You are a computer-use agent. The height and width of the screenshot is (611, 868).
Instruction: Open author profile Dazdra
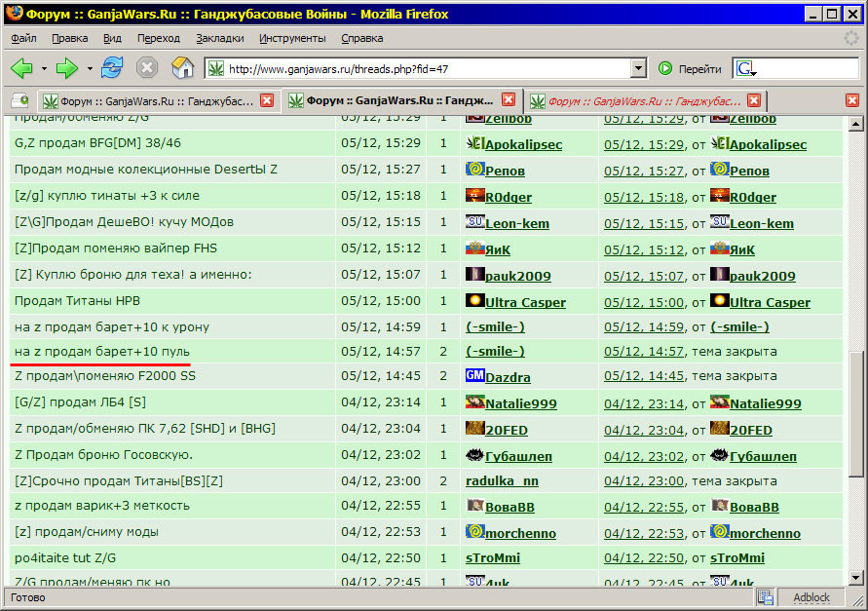tap(508, 377)
